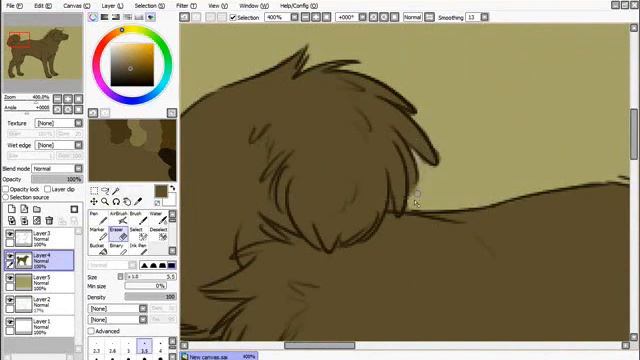Image resolution: width=640 pixels, height=360 pixels.
Task: Pick brush size preset 3.5
Action: pos(144,346)
